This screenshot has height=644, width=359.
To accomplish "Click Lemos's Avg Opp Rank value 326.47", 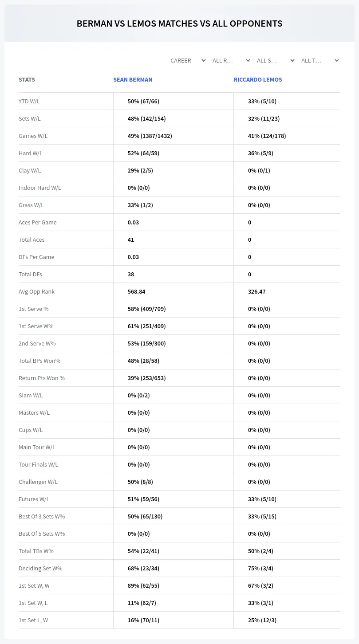I will (257, 291).
